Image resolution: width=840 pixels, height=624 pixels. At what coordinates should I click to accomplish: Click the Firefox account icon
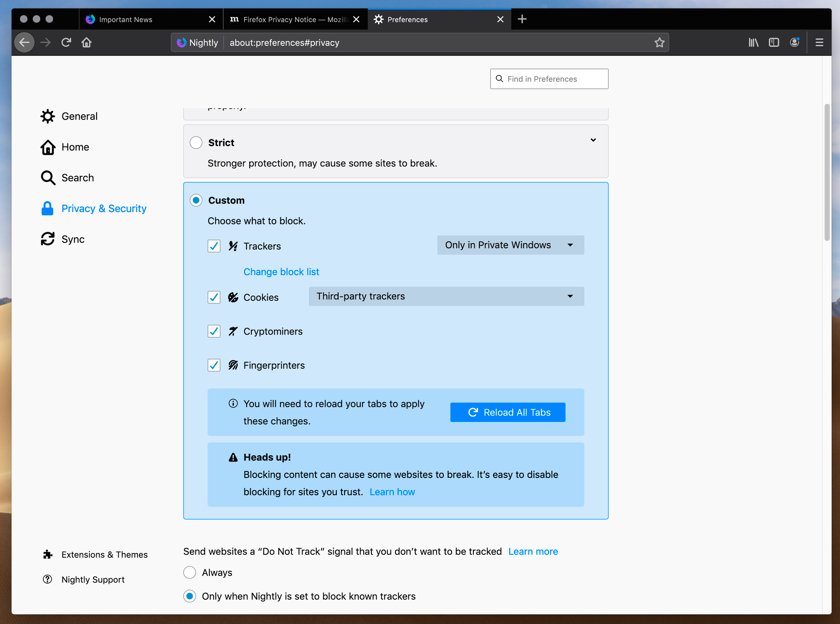coord(795,42)
